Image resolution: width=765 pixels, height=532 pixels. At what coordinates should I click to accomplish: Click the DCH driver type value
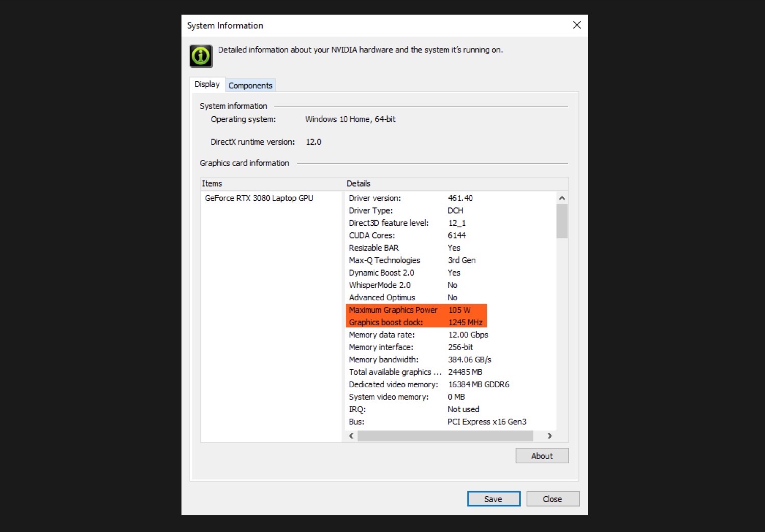pos(455,210)
